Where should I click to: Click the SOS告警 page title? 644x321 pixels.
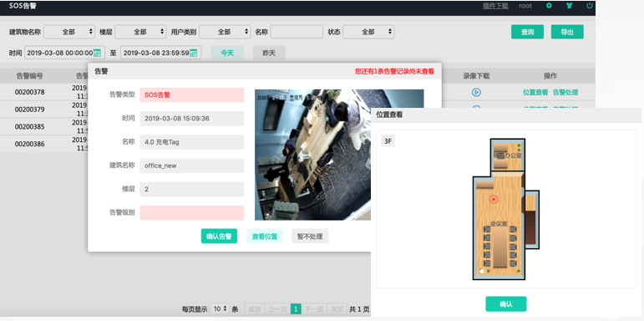(x=23, y=6)
